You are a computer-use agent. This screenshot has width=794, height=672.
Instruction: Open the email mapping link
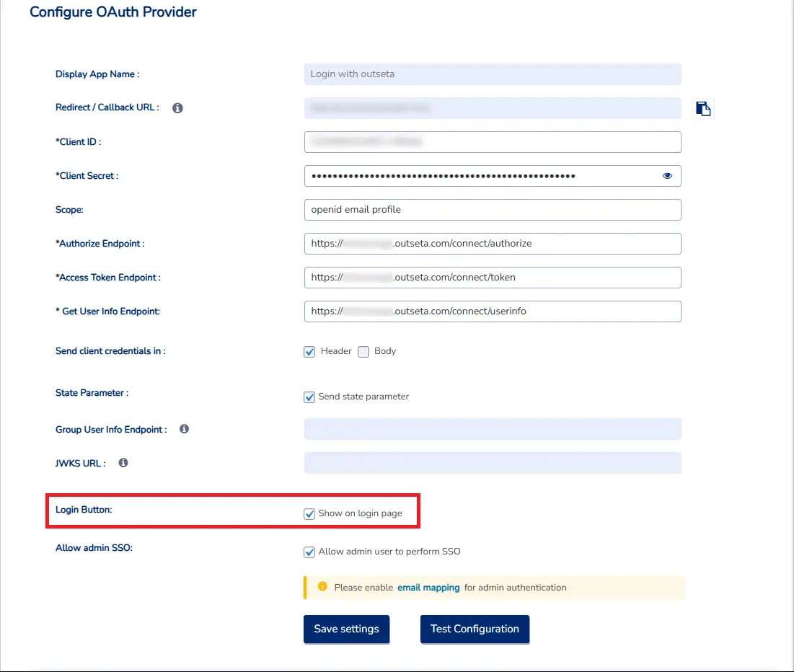pyautogui.click(x=428, y=588)
